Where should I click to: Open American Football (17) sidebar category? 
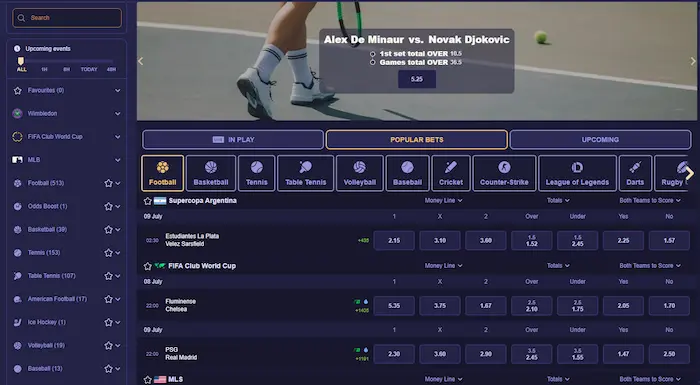(x=57, y=299)
